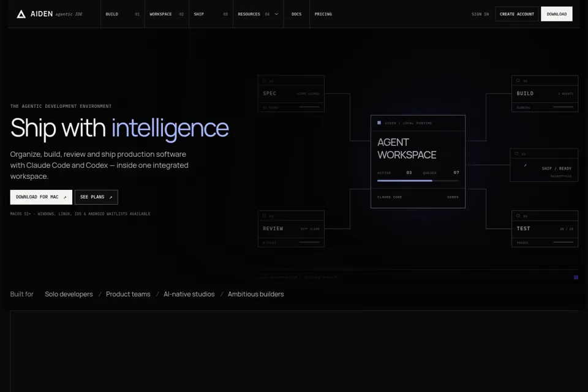588x392 pixels.
Task: Open the Ship 03 nav item
Action: pyautogui.click(x=211, y=14)
